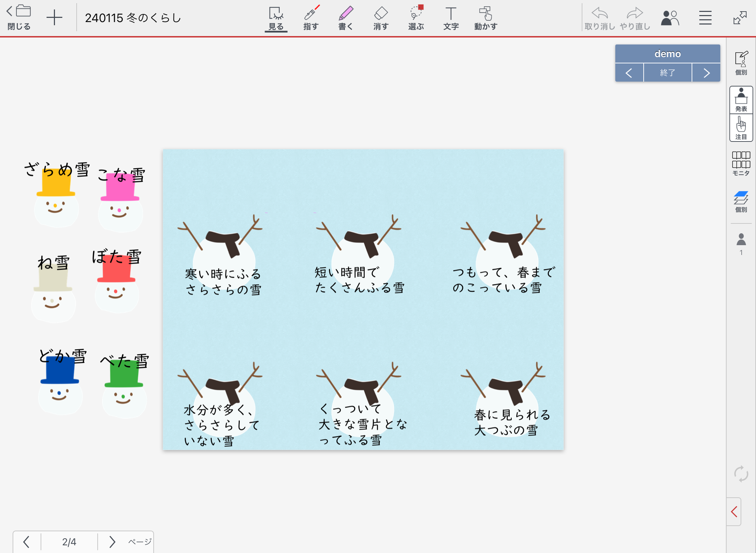
Task: Click the participants people icon
Action: click(x=670, y=18)
